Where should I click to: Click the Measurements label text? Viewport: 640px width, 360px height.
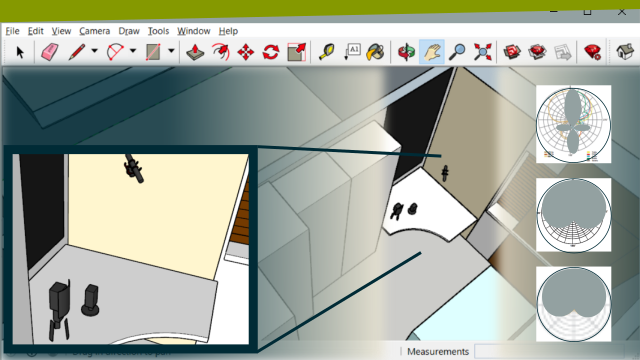(x=438, y=351)
